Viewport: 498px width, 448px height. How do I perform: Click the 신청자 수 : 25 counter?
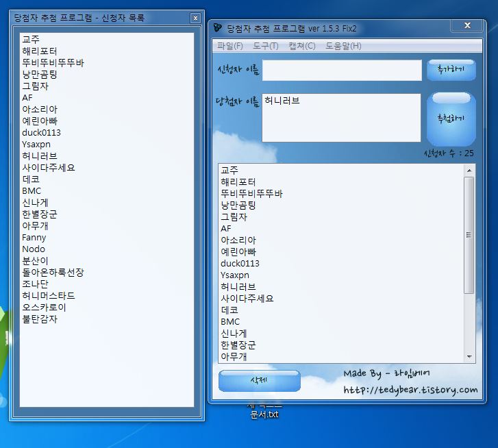click(449, 153)
